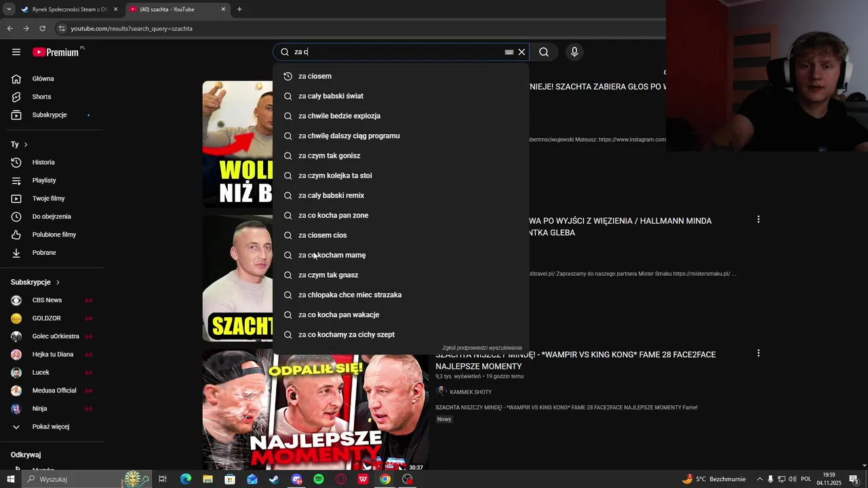Open File Explorer from the taskbar
Image resolution: width=868 pixels, height=488 pixels.
click(208, 479)
